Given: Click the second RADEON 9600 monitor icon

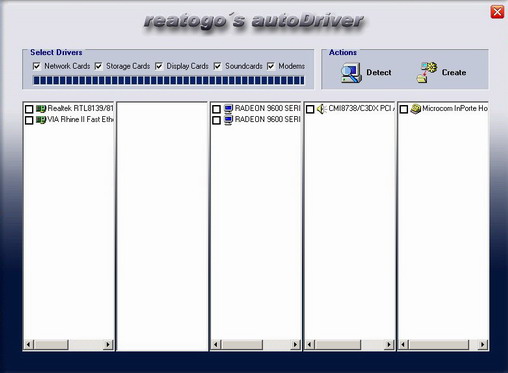Looking at the screenshot, I should (228, 120).
